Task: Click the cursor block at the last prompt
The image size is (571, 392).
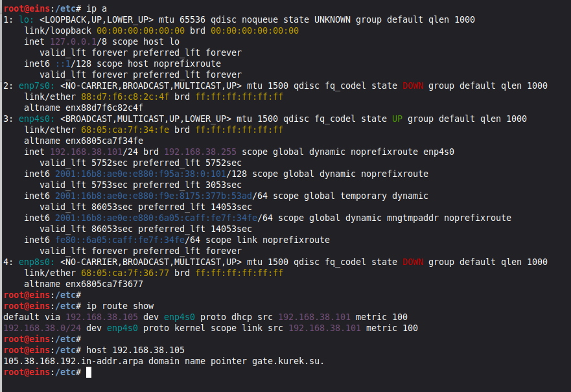Action: pyautogui.click(x=89, y=372)
